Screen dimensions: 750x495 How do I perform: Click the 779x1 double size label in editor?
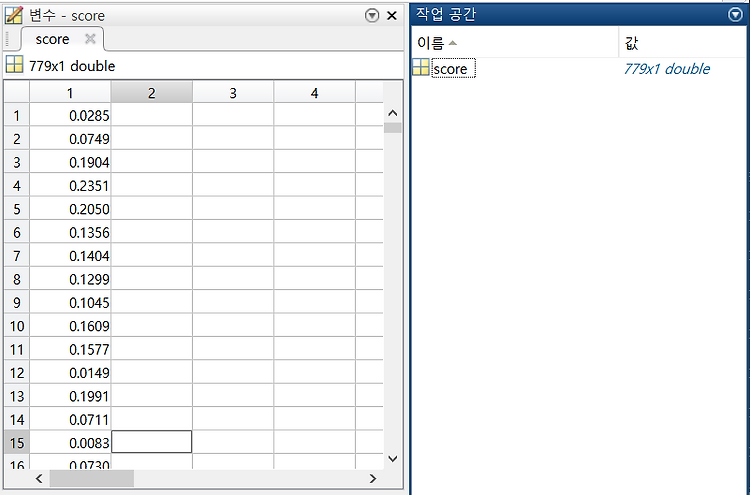coord(72,66)
